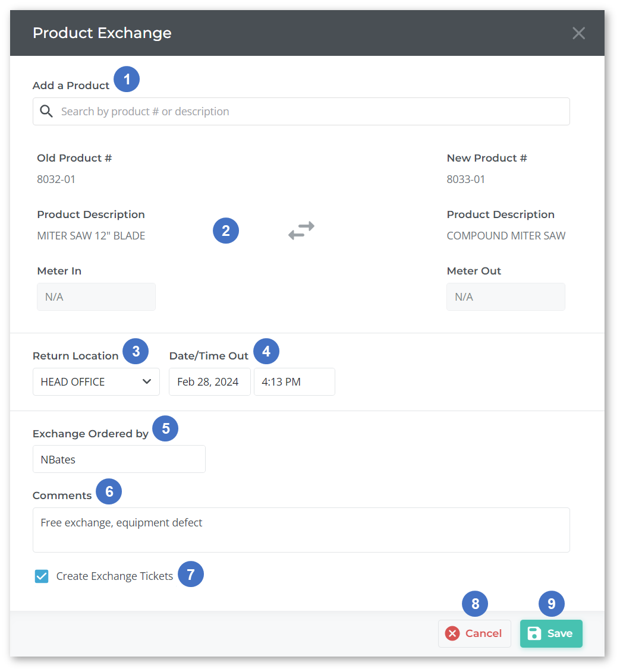This screenshot has width=620, height=672.
Task: Click the Cancel button
Action: (x=474, y=633)
